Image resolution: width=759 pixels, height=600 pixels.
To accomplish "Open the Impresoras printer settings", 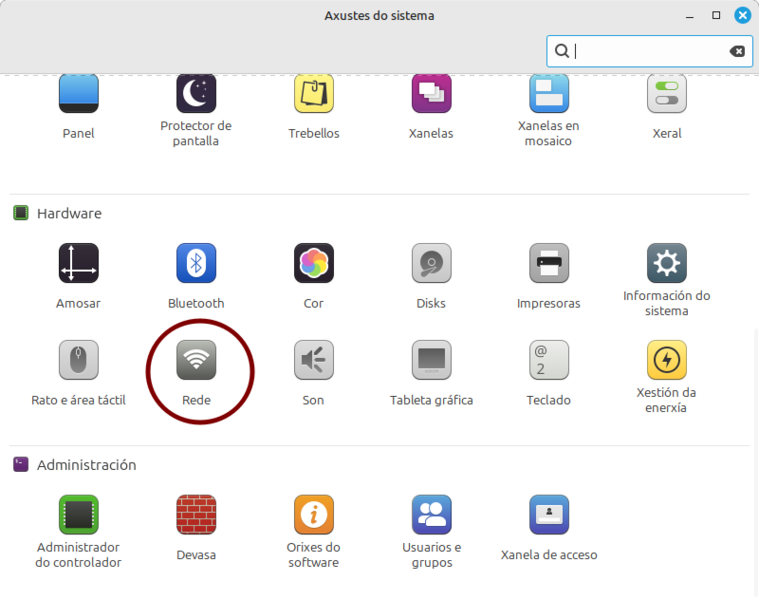I will [548, 276].
